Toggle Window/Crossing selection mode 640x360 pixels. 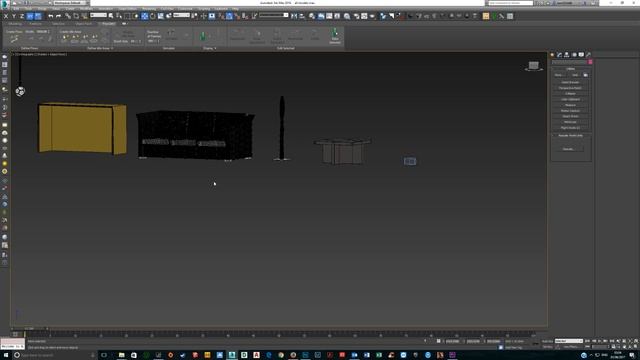(x=136, y=16)
